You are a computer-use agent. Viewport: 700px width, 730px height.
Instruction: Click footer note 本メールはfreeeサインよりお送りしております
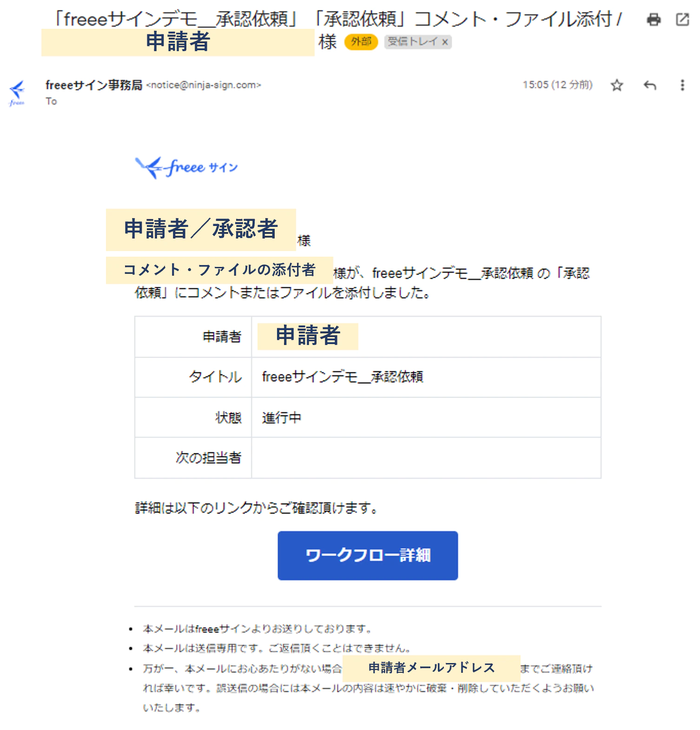[258, 629]
